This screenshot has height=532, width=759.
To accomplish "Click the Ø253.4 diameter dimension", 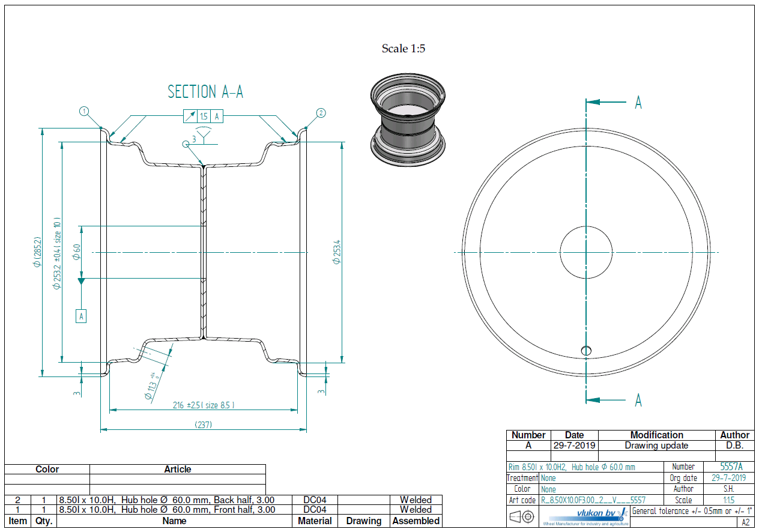I will click(x=337, y=252).
